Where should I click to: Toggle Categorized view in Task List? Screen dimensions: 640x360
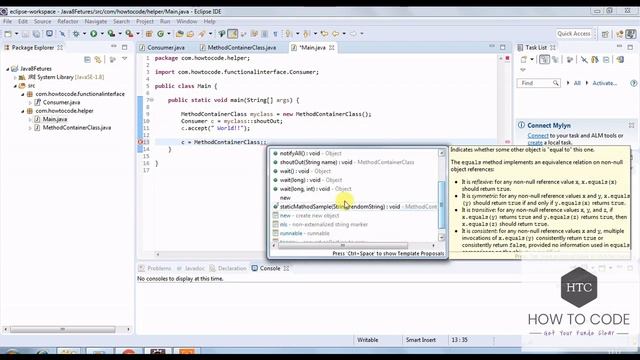[x=544, y=60]
